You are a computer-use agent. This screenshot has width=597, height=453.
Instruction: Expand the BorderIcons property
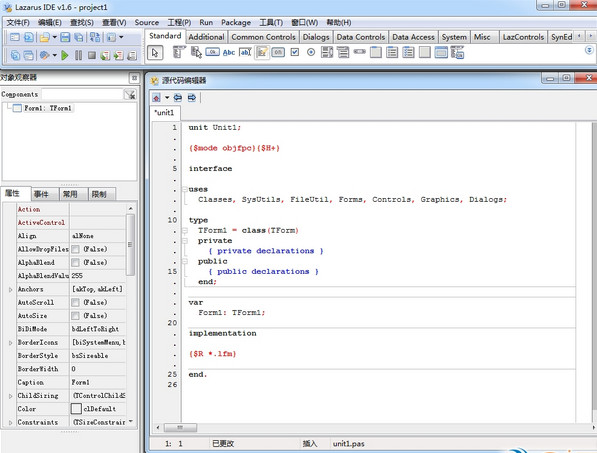11,343
